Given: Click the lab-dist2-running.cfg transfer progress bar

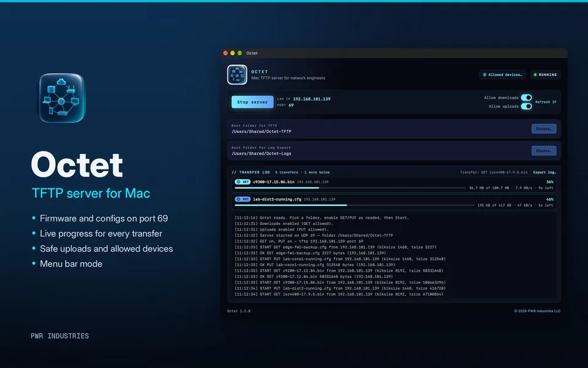Looking at the screenshot, I should click(355, 205).
